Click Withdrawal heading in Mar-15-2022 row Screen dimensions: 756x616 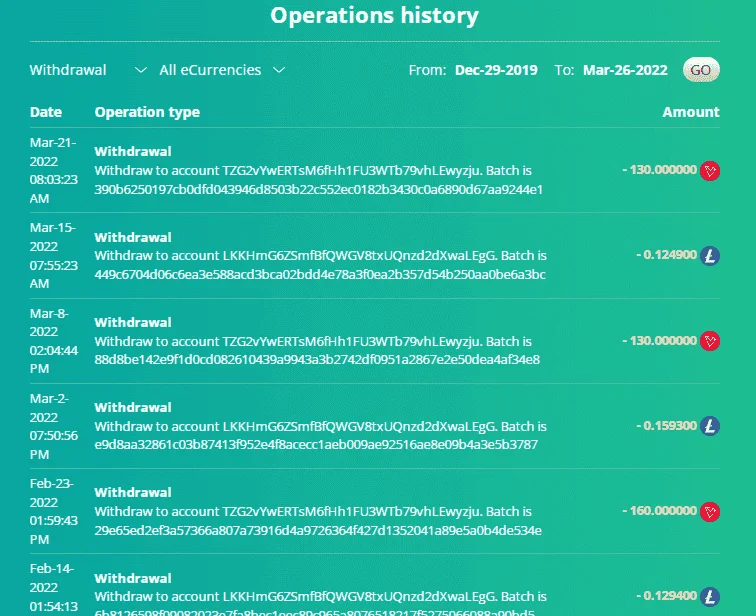coord(133,238)
